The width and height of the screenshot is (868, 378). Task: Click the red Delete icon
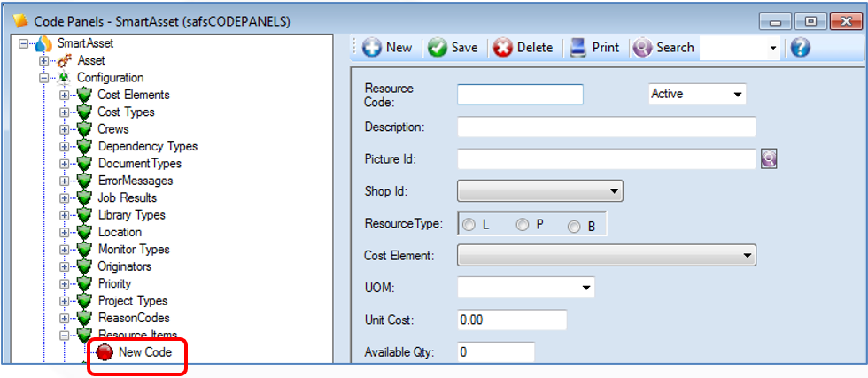coord(503,48)
